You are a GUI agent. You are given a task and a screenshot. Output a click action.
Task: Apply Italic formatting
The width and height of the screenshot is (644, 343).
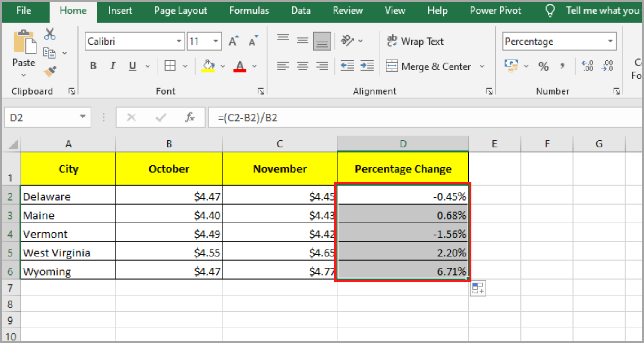click(x=112, y=66)
